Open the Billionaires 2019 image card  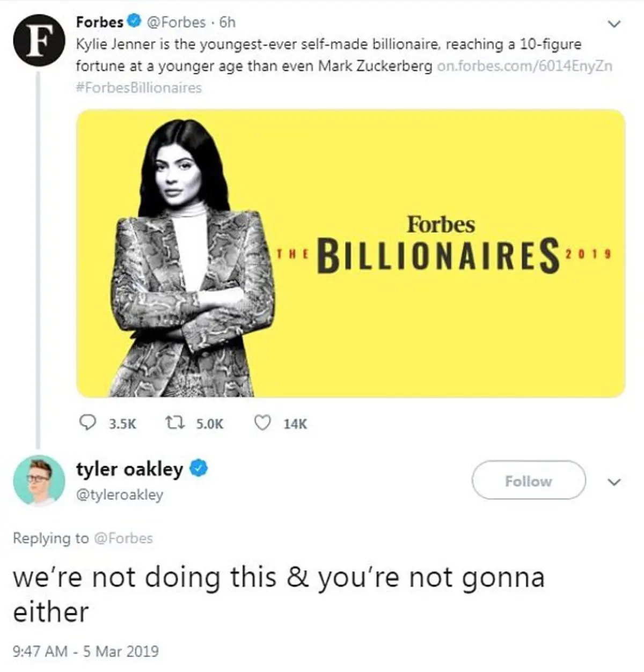(x=351, y=253)
